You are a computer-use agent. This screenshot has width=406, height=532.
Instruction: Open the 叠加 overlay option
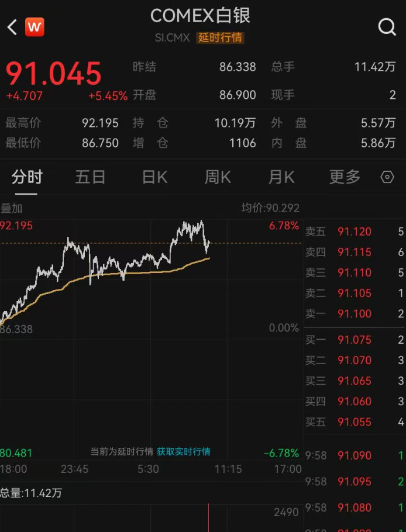pos(12,208)
